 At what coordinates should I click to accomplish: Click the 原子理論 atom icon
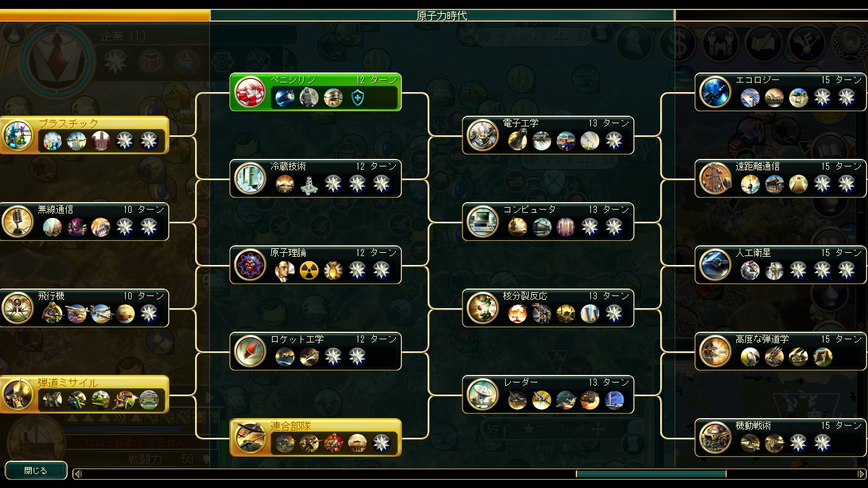[250, 265]
